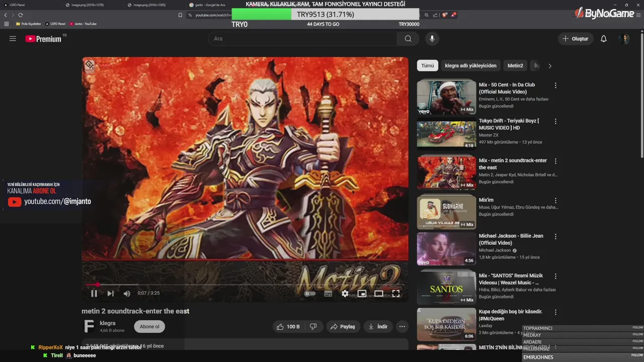This screenshot has width=644, height=362.
Task: Click the Master ZX channel name
Action: click(x=489, y=135)
